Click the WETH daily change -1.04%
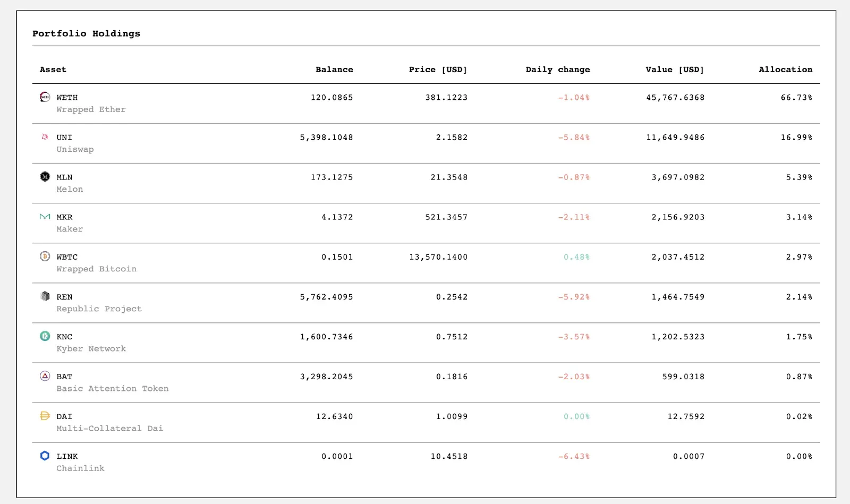Image resolution: width=850 pixels, height=504 pixels. pos(574,98)
